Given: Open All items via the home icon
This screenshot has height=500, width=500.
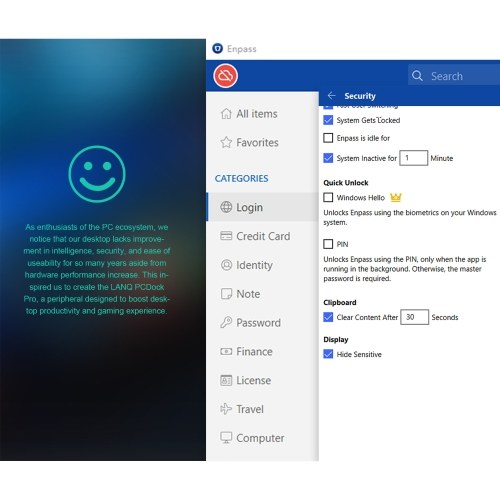Looking at the screenshot, I should pyautogui.click(x=226, y=114).
